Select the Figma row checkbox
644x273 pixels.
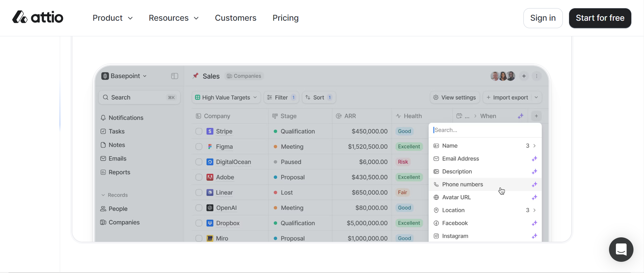[199, 146]
